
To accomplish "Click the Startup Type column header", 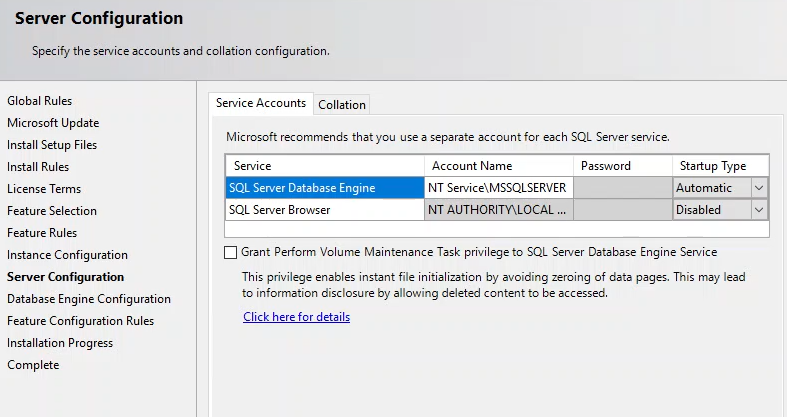I will 720,166.
